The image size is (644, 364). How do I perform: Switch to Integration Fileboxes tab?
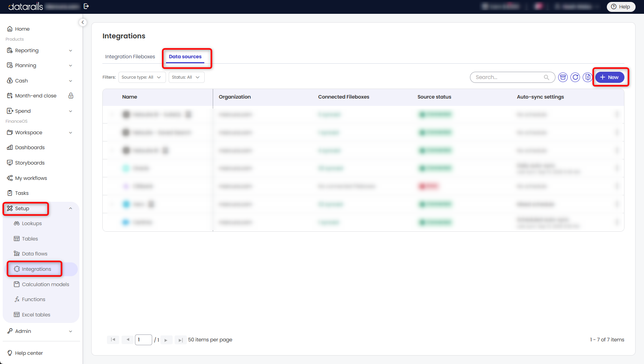coord(130,56)
